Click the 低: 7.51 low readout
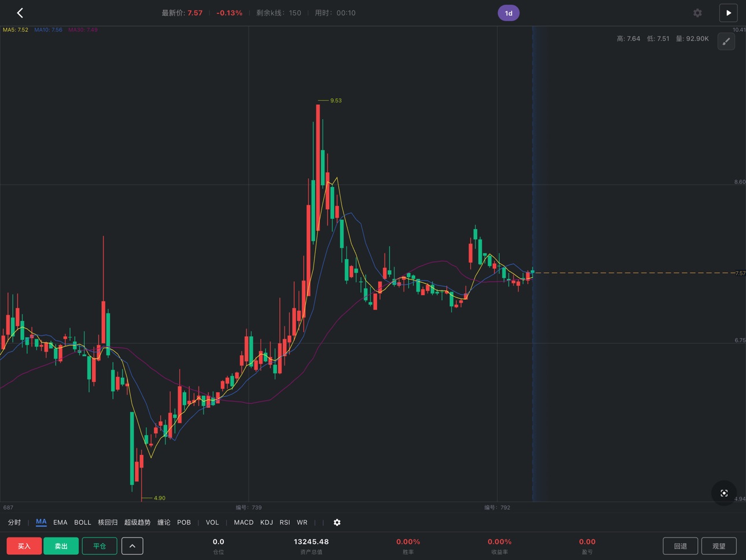The height and width of the screenshot is (560, 746). (x=658, y=39)
